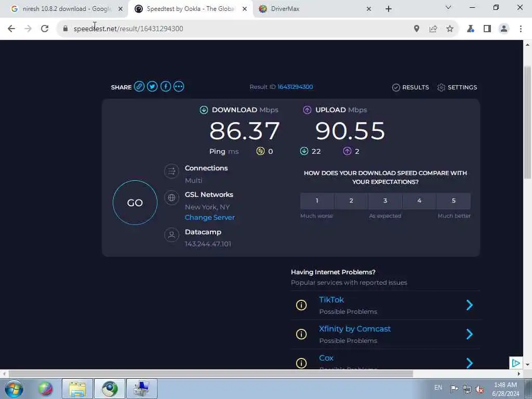Click the scroll down arrow of the page
The image size is (532, 399).
click(527, 365)
